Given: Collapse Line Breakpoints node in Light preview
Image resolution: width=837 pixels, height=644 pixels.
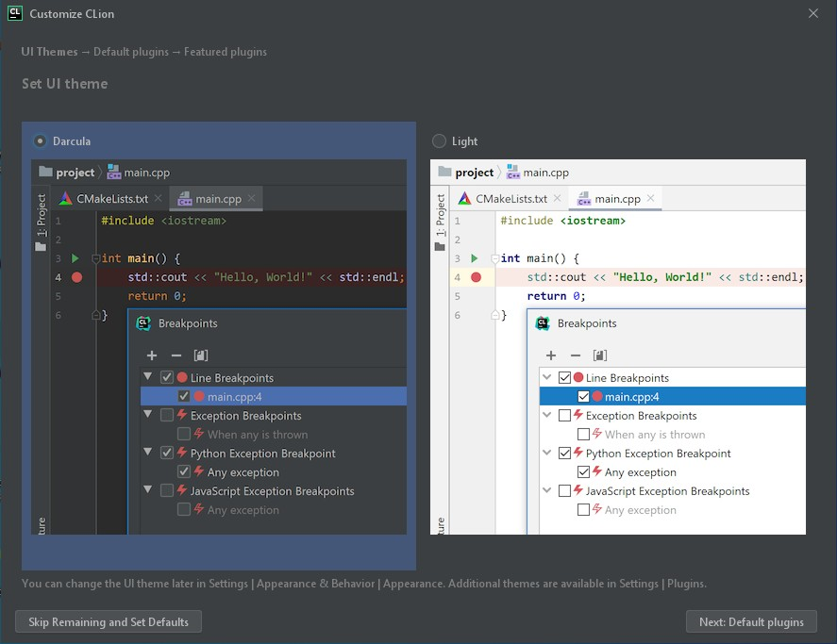Looking at the screenshot, I should point(547,377).
